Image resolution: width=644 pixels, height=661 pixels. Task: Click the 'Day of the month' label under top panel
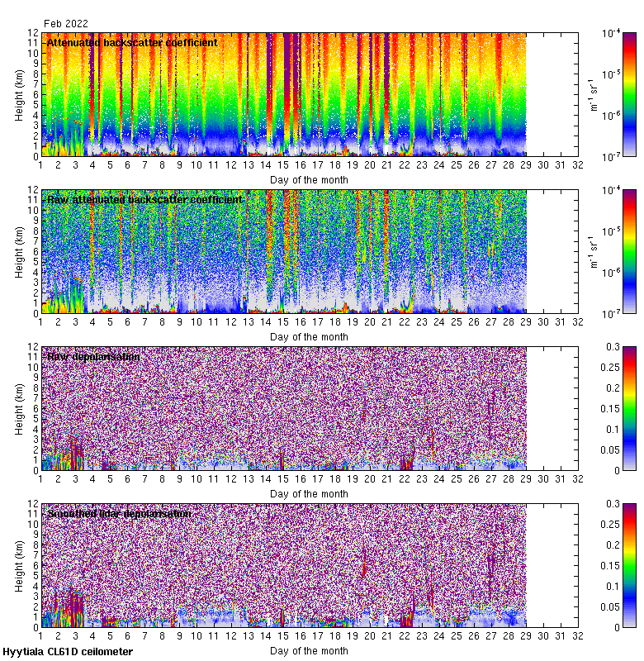pyautogui.click(x=309, y=180)
